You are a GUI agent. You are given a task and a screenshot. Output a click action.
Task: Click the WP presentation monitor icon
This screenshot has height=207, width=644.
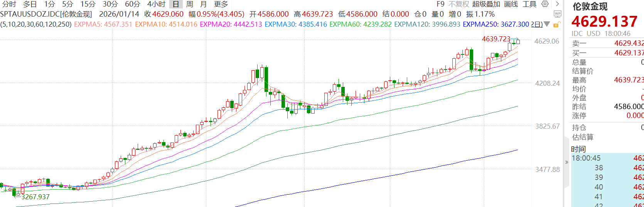click(557, 14)
